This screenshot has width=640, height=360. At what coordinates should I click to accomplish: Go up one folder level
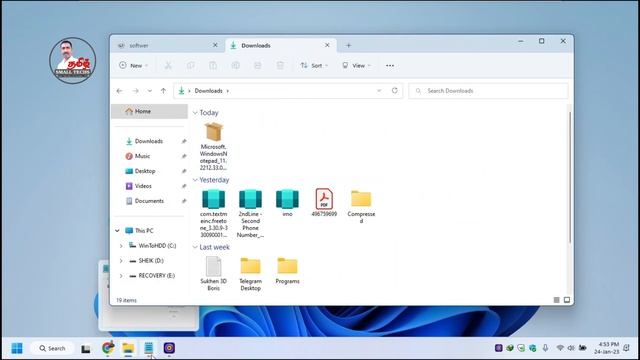(163, 91)
